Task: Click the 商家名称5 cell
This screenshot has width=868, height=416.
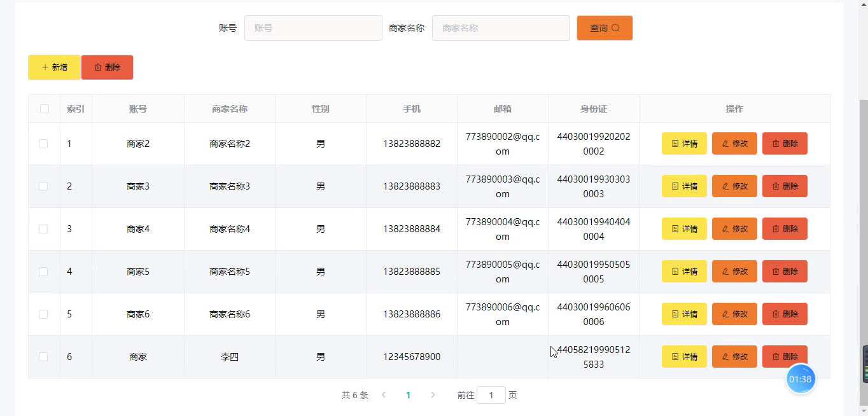Action: tap(230, 272)
